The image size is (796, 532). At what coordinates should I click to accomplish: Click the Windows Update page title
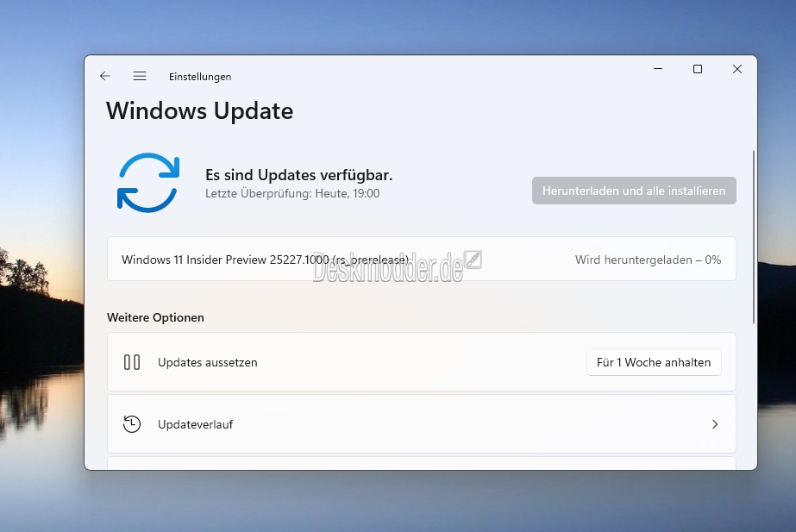click(x=199, y=110)
